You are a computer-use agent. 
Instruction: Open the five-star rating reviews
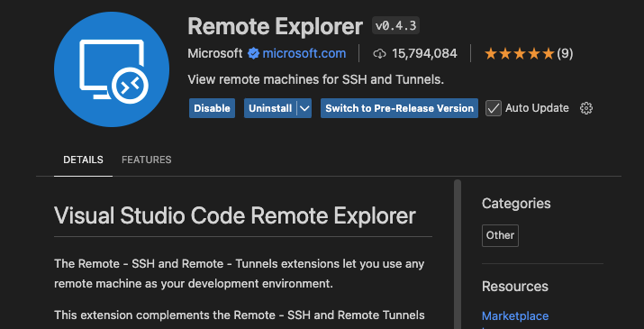click(520, 53)
